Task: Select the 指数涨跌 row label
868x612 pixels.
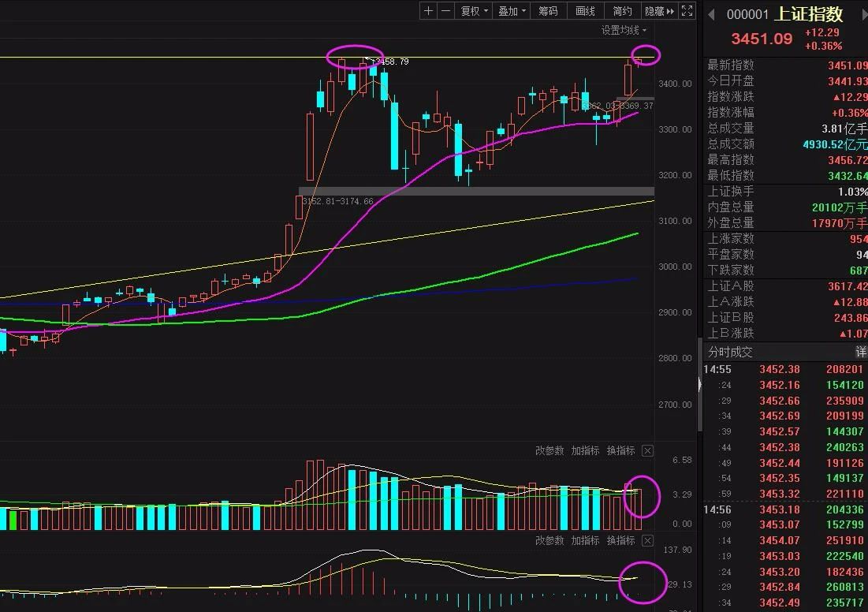Action: (731, 97)
